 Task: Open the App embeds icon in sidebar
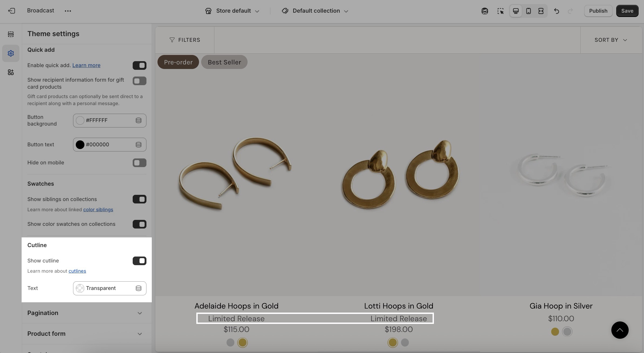[x=11, y=72]
